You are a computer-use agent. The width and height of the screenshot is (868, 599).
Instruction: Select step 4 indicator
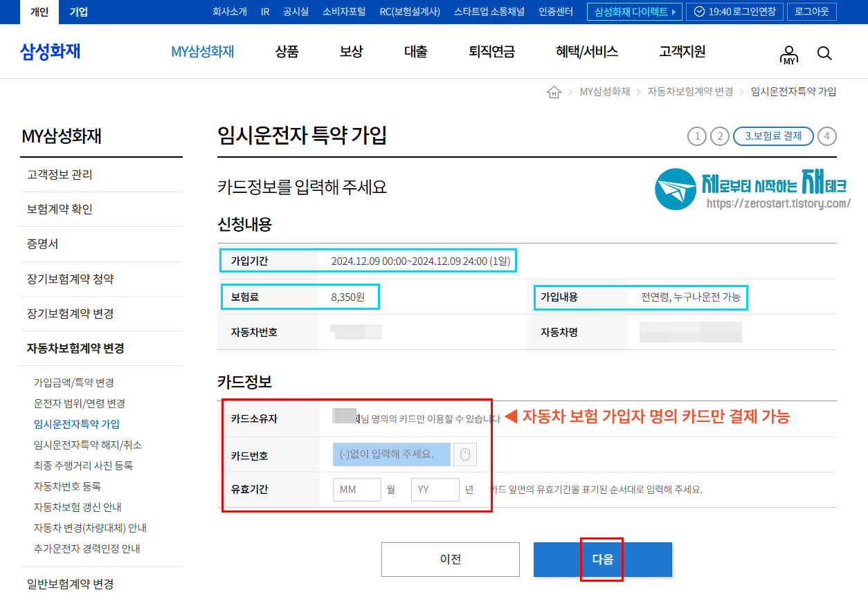826,136
